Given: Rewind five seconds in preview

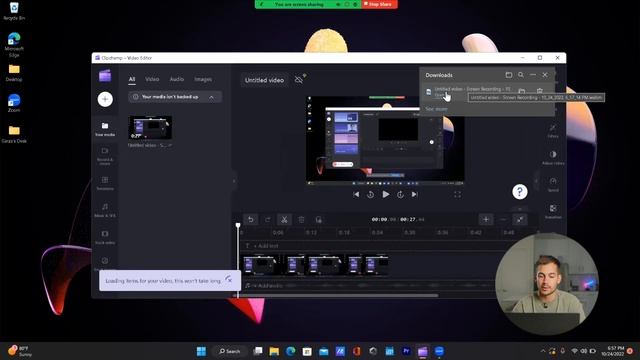Looking at the screenshot, I should pyautogui.click(x=370, y=194).
